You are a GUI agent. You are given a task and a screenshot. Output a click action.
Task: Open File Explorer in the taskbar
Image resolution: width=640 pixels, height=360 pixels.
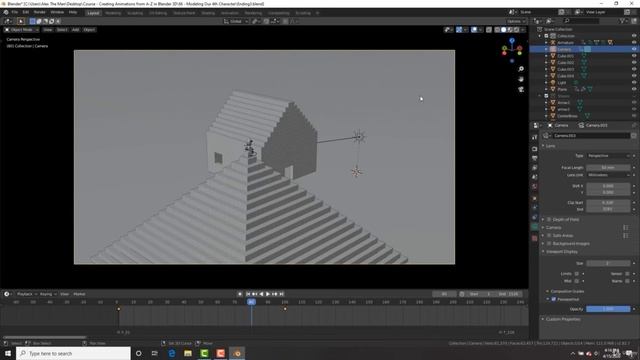click(x=188, y=353)
